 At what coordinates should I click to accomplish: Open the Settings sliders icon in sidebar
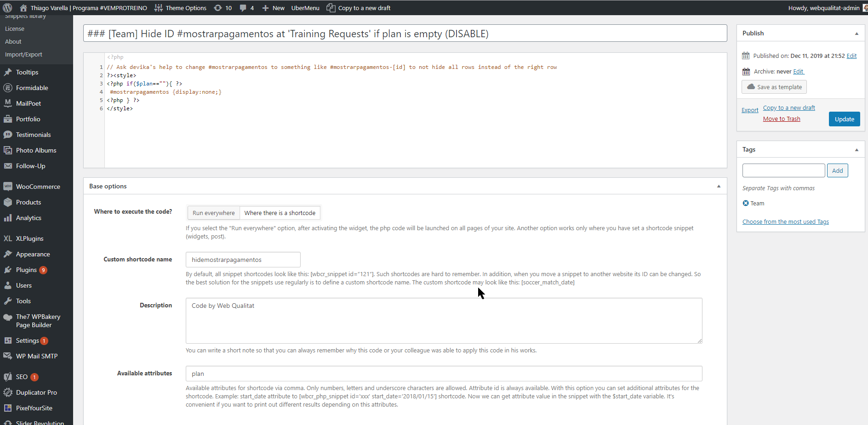(8, 340)
